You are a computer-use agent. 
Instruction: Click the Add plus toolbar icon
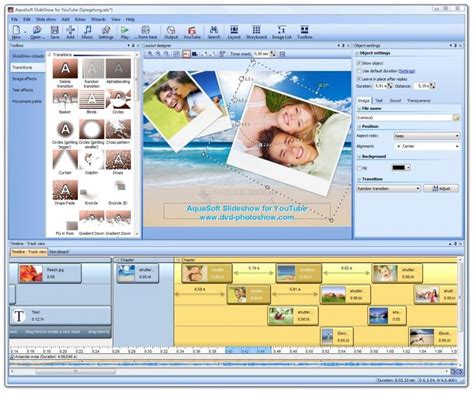click(x=70, y=32)
